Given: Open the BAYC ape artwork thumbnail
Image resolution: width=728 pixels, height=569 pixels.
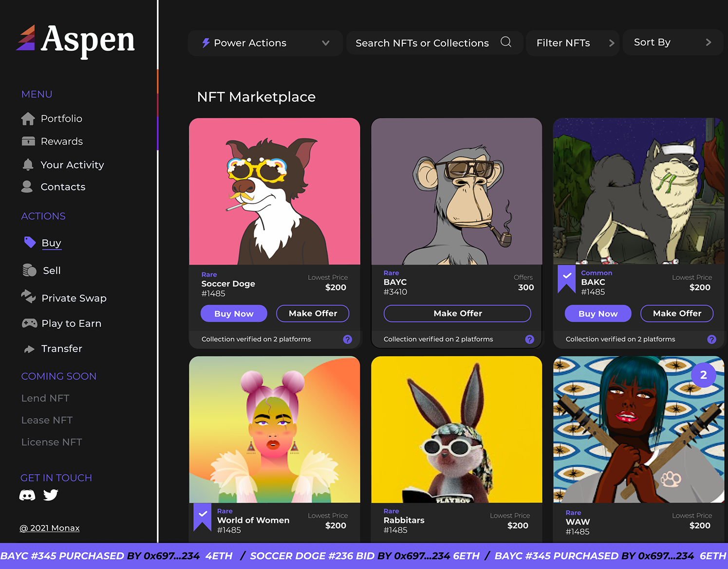Looking at the screenshot, I should [x=457, y=191].
